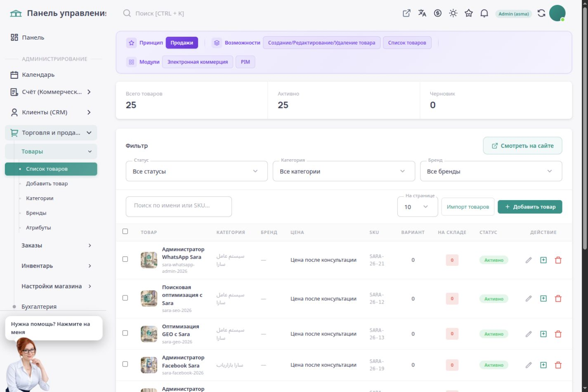This screenshot has width=588, height=392.
Task: Open Добавить товар in sidebar menu
Action: pos(47,184)
